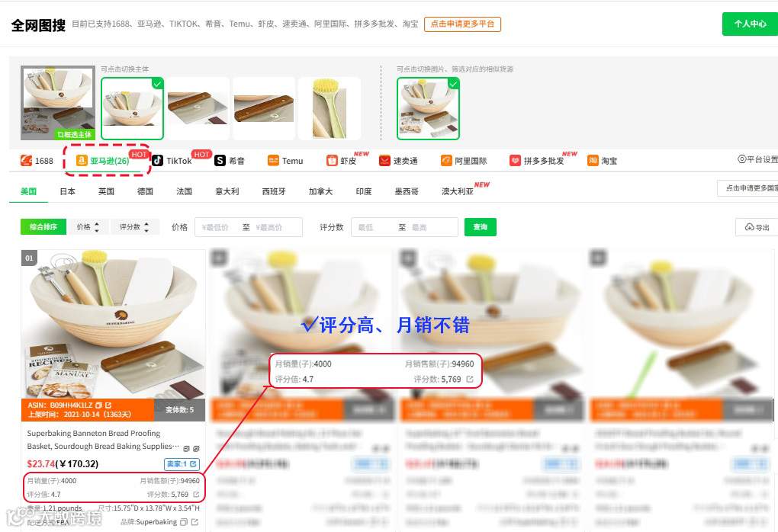The image size is (778, 532).
Task: Copy the Superbaking brand name icon
Action: tap(184, 522)
